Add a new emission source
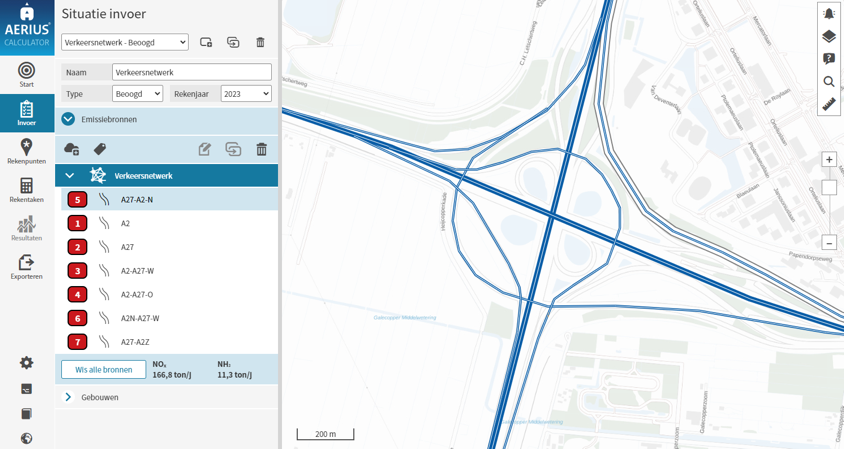Screen dimensions: 844x449 (x=72, y=149)
